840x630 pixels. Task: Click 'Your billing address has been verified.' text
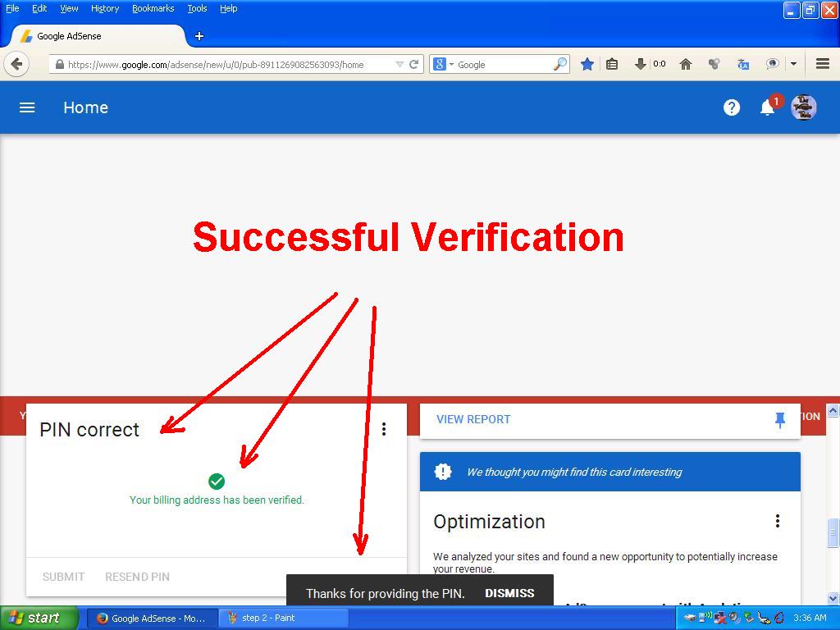(217, 500)
